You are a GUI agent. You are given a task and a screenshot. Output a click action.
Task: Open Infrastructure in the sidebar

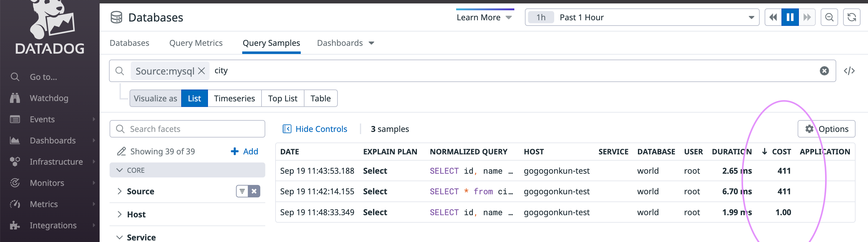(x=56, y=162)
